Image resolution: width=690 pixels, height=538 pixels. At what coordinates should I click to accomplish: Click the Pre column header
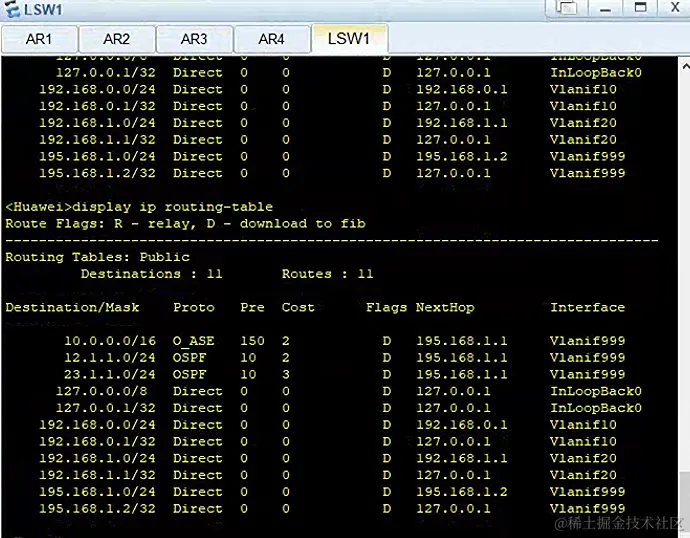pos(252,307)
